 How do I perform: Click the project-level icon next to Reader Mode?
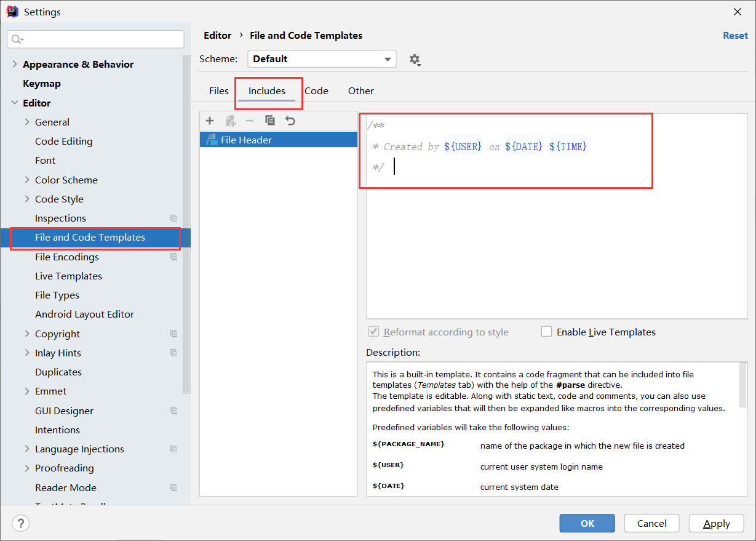[173, 487]
